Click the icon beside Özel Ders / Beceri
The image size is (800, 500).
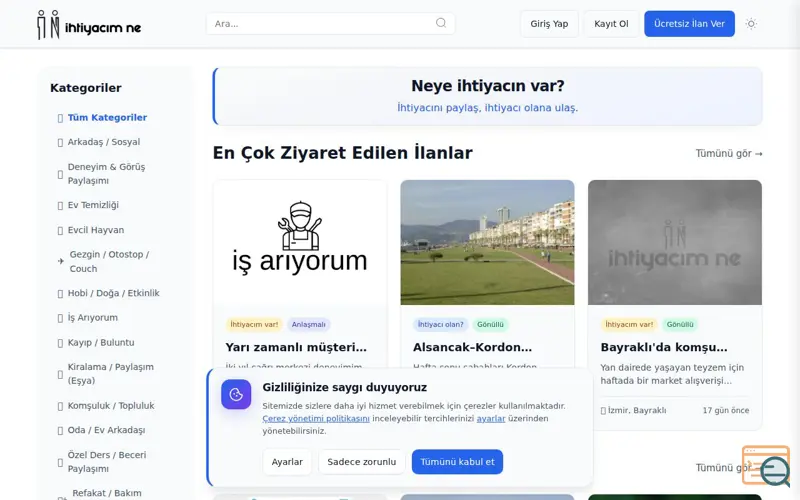coord(60,462)
